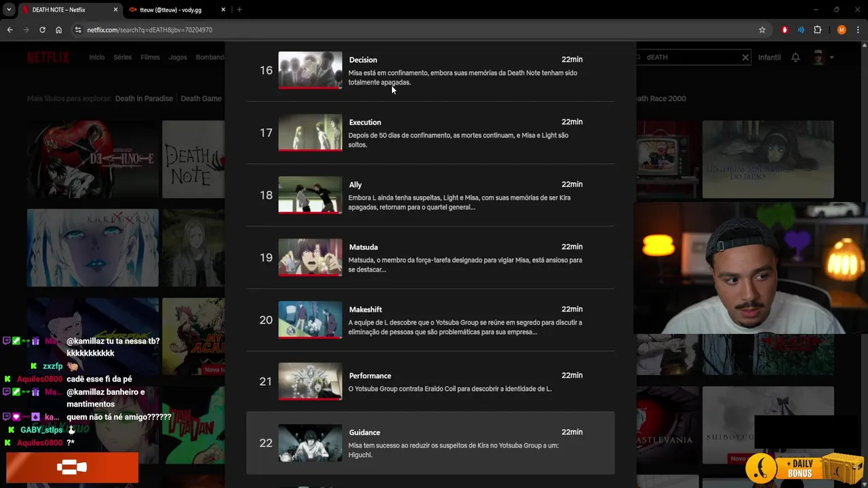Click the GABY_stlps chat username
This screenshot has height=488, width=868.
[x=41, y=430]
